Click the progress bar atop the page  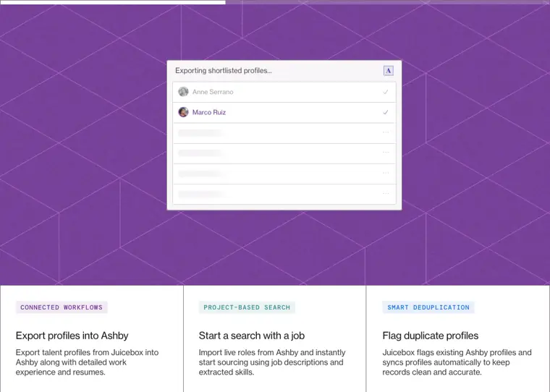275,2
